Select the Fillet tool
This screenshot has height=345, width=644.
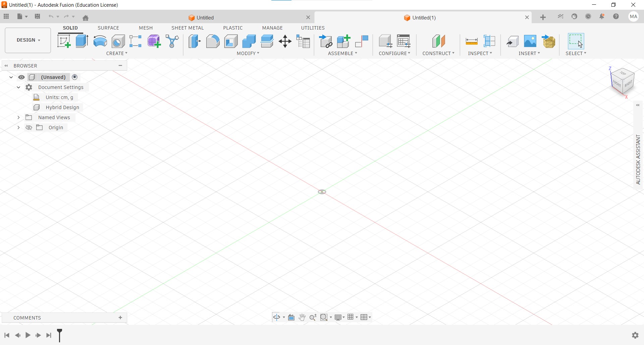pos(213,41)
